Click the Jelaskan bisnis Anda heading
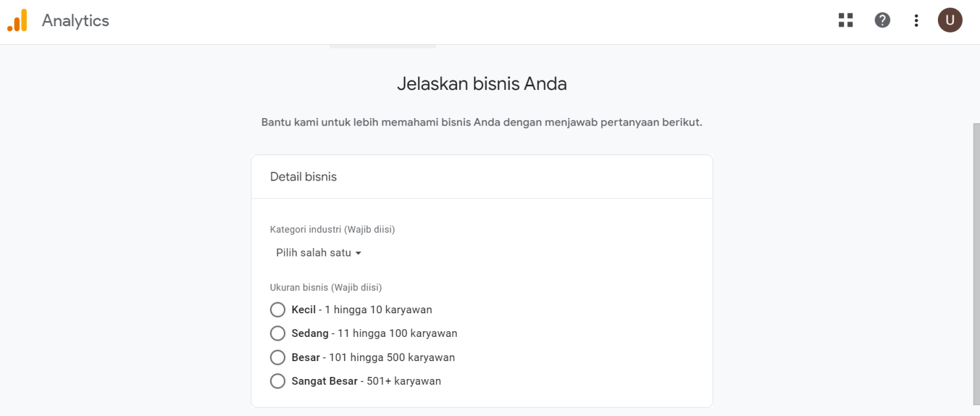Viewport: 980px width, 416px height. point(482,83)
